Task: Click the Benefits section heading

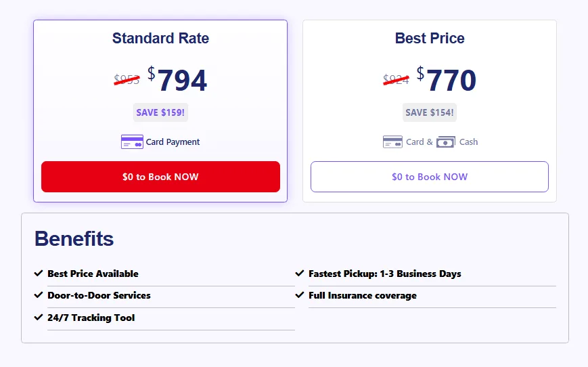Action: [74, 238]
